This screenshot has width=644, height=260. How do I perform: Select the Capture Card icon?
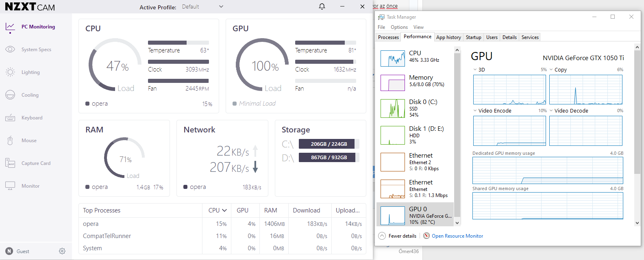click(x=10, y=163)
